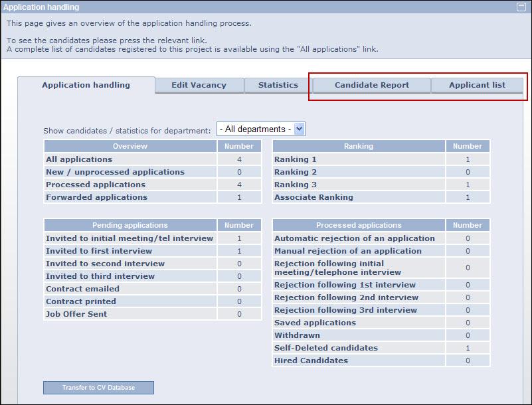This screenshot has width=532, height=405.
Task: Open the Contract printed link
Action: [x=81, y=301]
